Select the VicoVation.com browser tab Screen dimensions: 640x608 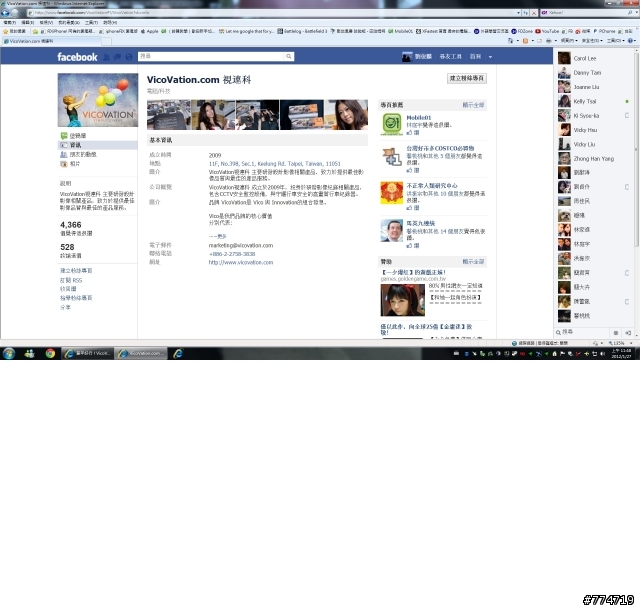point(51,41)
